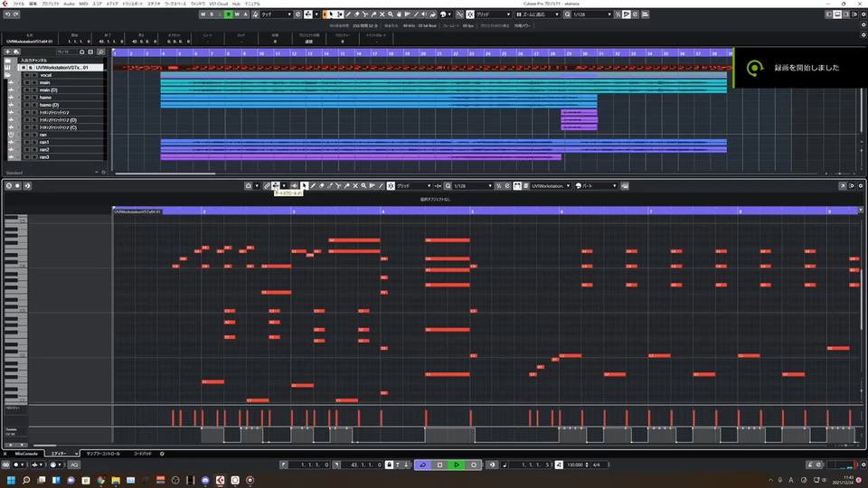Open the Key Editor in a separate window
The width and height of the screenshot is (868, 488).
(843, 186)
